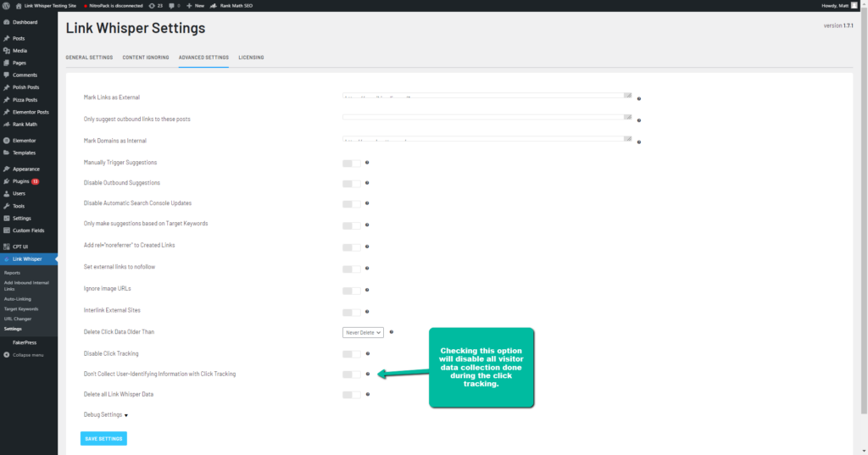868x455 pixels.
Task: Toggle Delete all Link Whisper Data switch
Action: (x=351, y=395)
